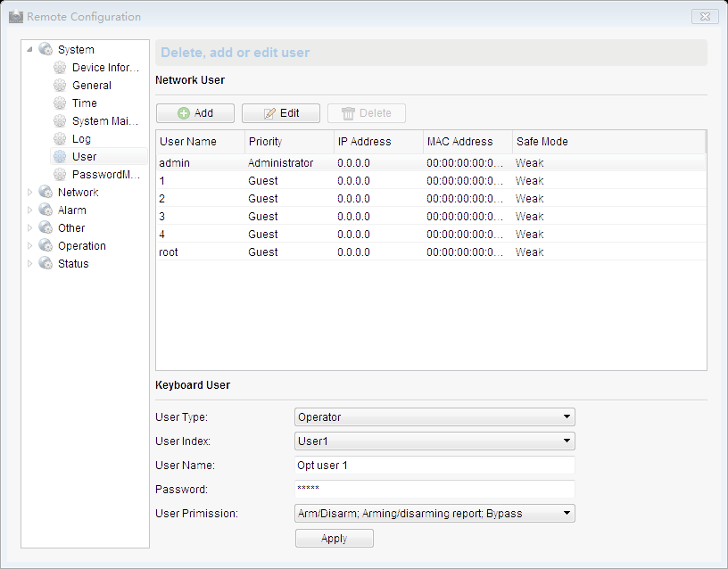This screenshot has height=569, width=728.
Task: Click the trash can icon on Delete
Action: [348, 113]
